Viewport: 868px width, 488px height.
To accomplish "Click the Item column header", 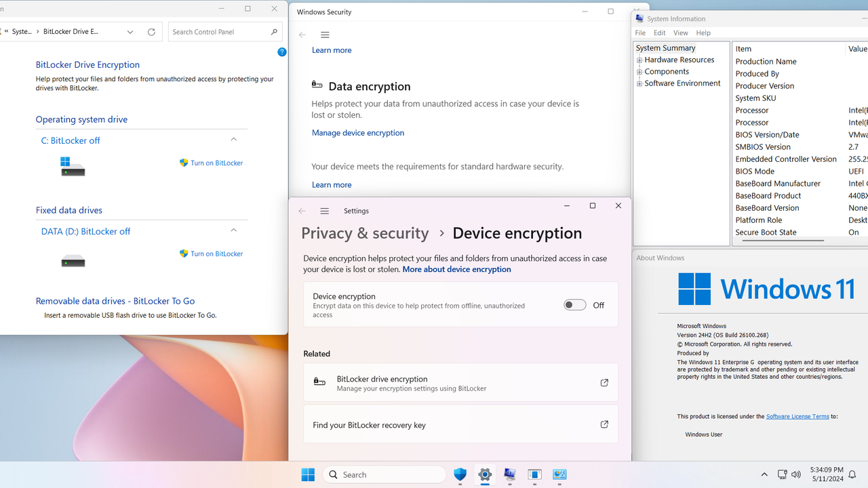I will pyautogui.click(x=789, y=49).
